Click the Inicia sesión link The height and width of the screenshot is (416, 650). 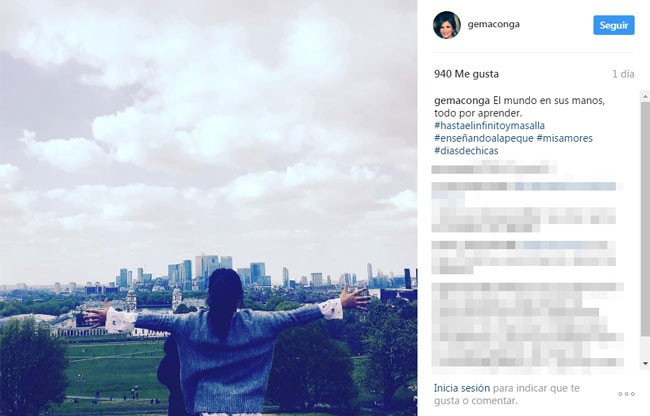tap(462, 388)
